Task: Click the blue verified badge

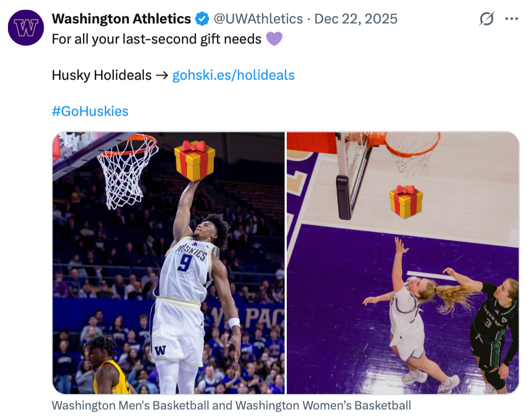Action: coord(202,19)
